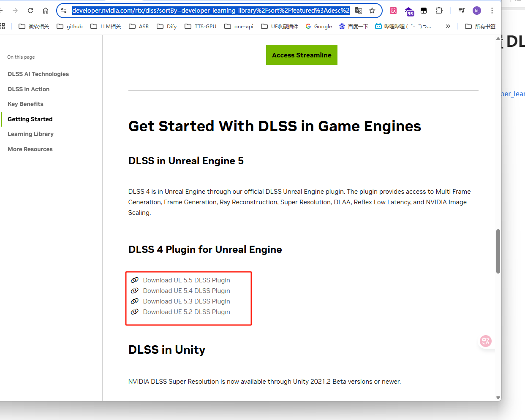Click the floating pink translate bubble
Viewport: 525px width, 420px height.
click(x=486, y=341)
